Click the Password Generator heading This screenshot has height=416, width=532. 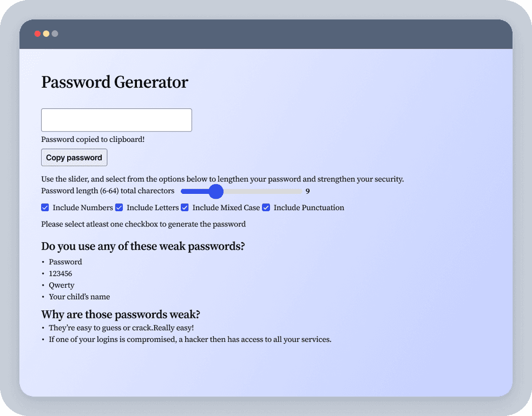(115, 82)
